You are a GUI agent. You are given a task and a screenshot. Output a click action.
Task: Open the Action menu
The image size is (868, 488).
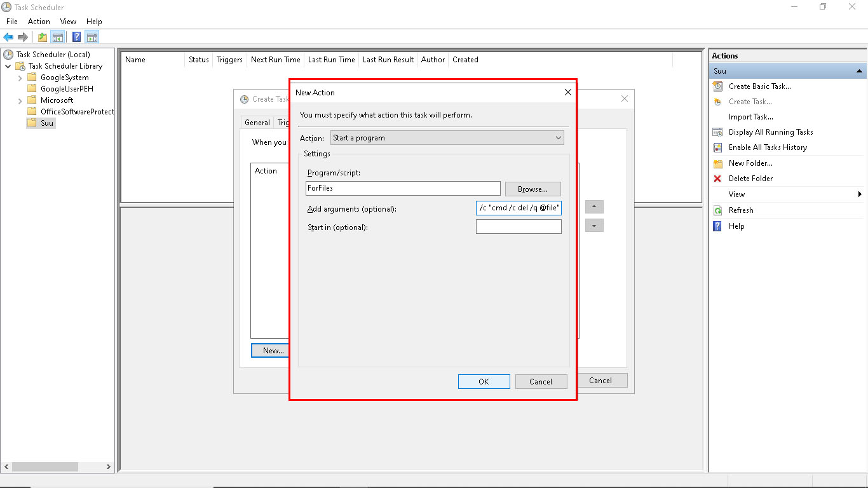click(39, 21)
